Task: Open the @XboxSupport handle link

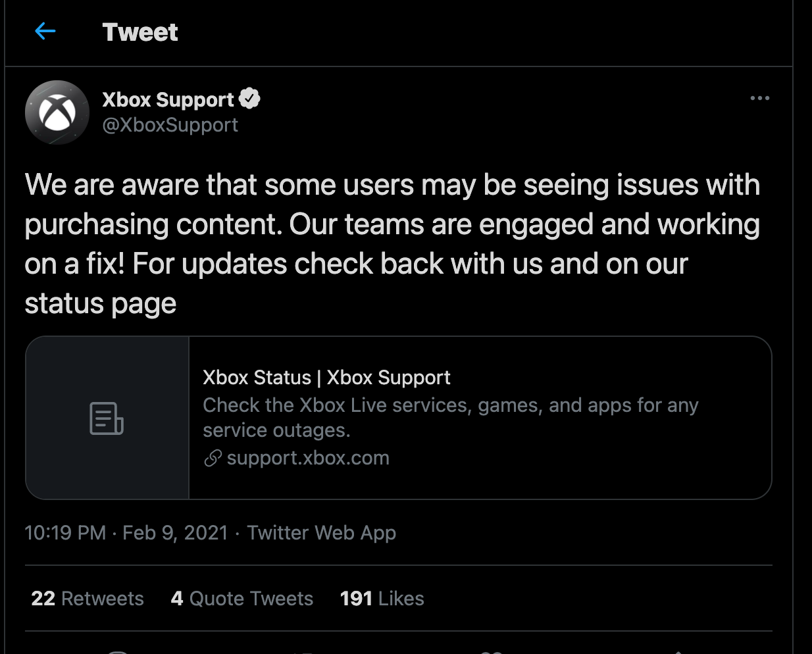Action: (x=170, y=125)
